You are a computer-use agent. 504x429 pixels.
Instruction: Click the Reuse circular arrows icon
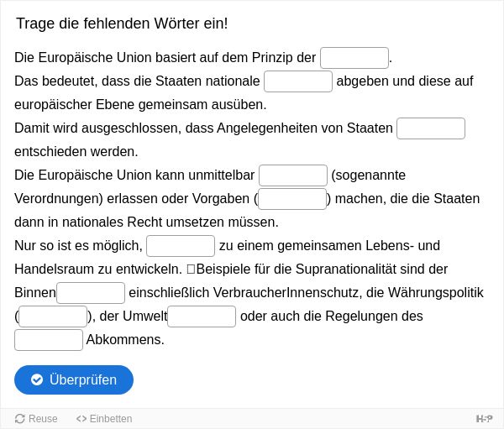pyautogui.click(x=20, y=419)
